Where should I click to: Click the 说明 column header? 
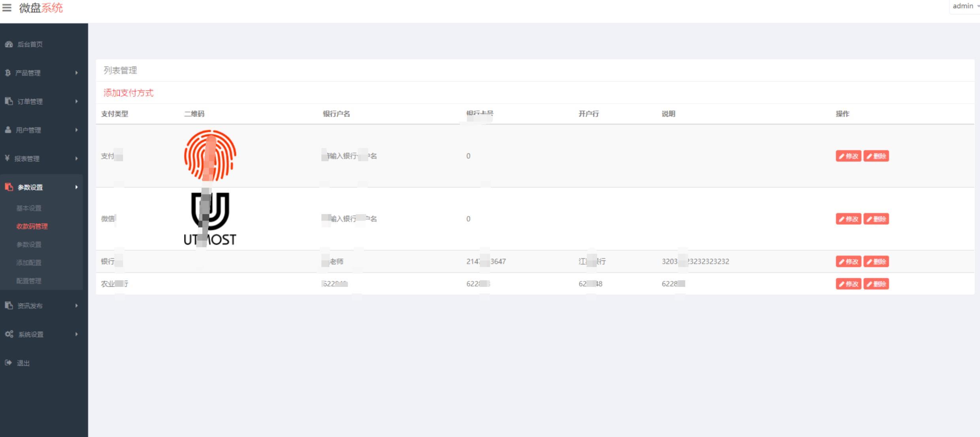(669, 114)
